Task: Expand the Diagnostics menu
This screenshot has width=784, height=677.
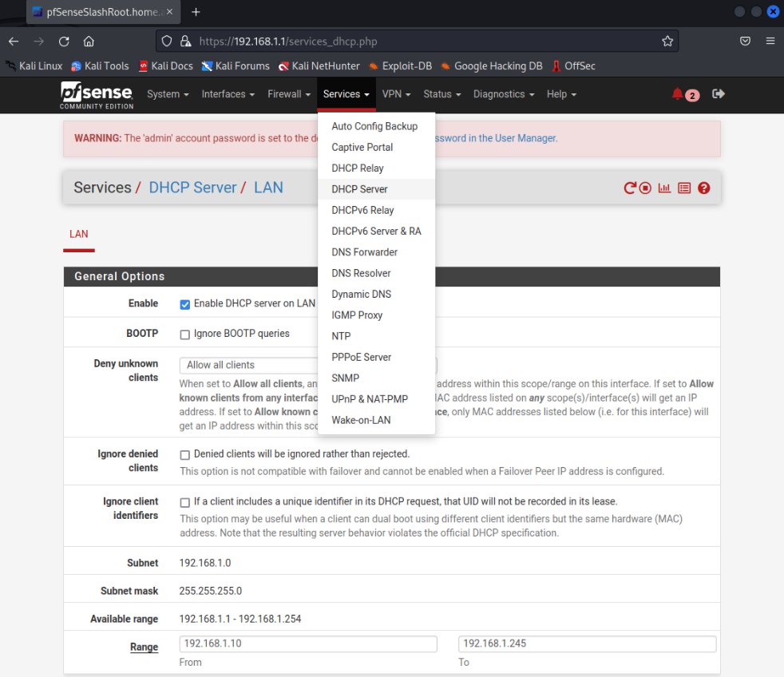Action: pyautogui.click(x=504, y=94)
